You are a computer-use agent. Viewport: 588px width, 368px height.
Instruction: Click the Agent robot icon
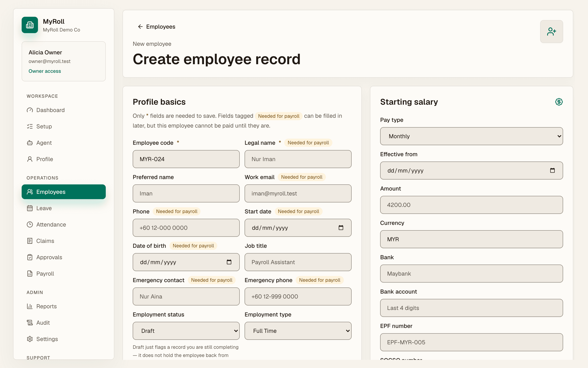click(x=30, y=143)
